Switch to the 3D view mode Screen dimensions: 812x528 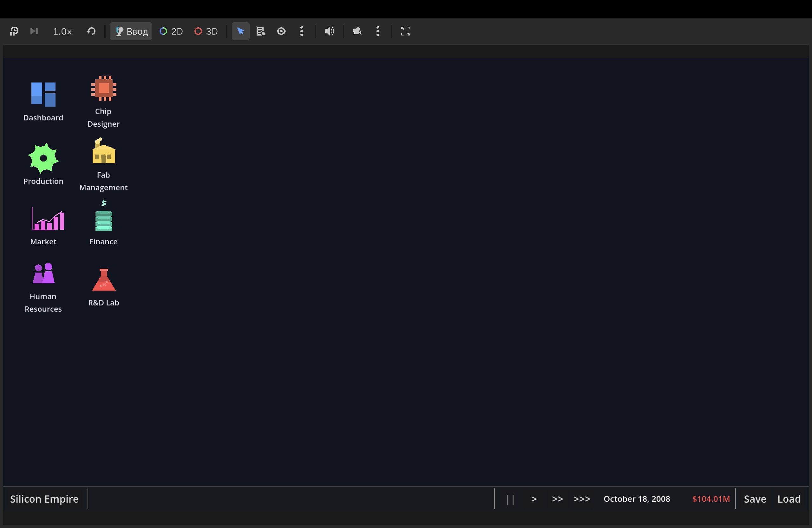click(x=206, y=31)
